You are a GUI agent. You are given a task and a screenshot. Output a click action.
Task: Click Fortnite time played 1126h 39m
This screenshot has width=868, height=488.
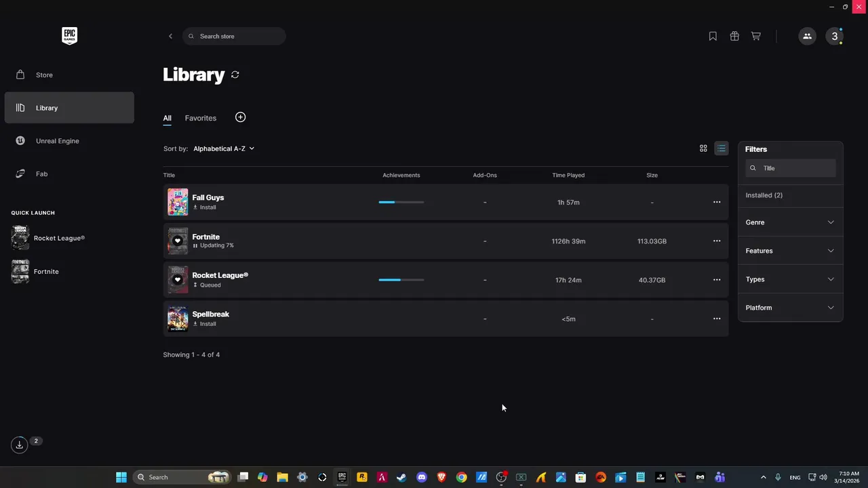coord(568,241)
